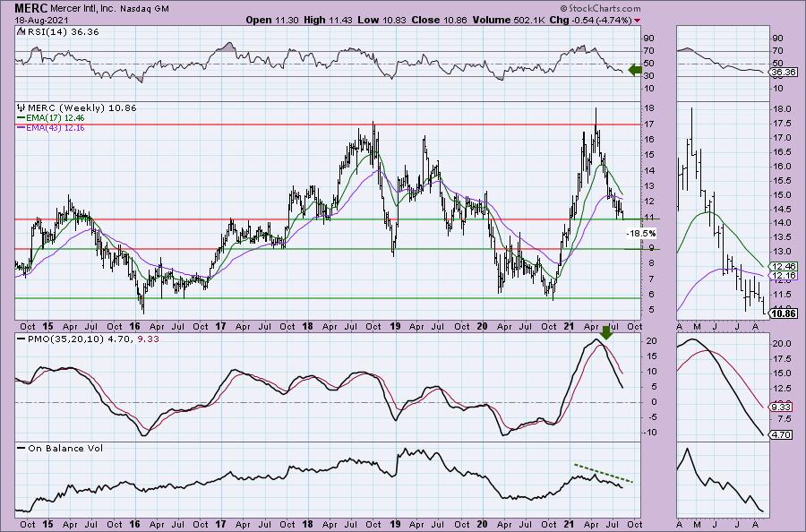Click the 36.36 RSI value tag

[784, 73]
